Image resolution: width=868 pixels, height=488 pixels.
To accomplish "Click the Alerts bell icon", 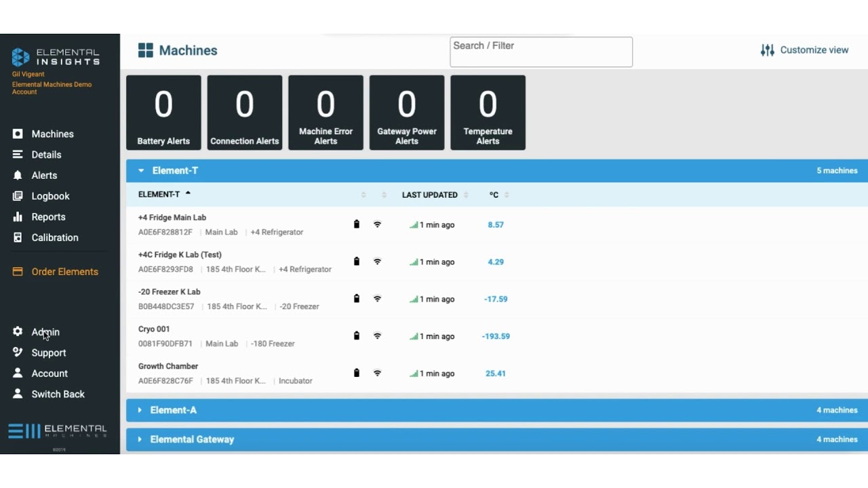I will tap(18, 176).
